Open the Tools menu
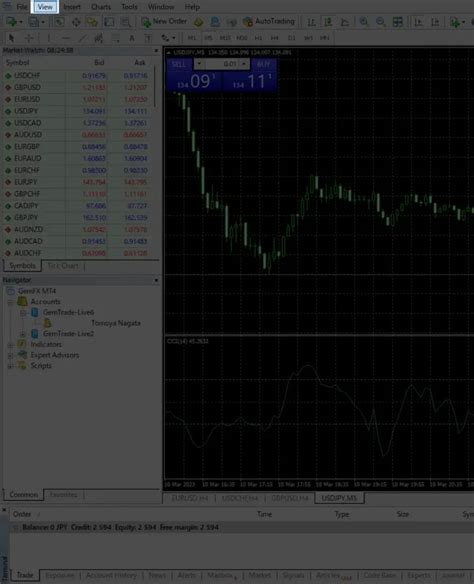The image size is (474, 584). tap(129, 7)
